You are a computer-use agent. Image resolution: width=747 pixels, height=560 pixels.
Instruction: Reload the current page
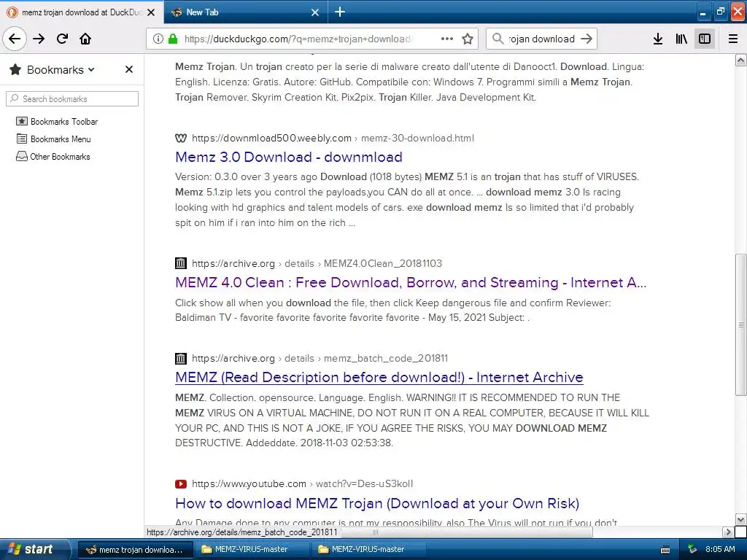(x=62, y=39)
